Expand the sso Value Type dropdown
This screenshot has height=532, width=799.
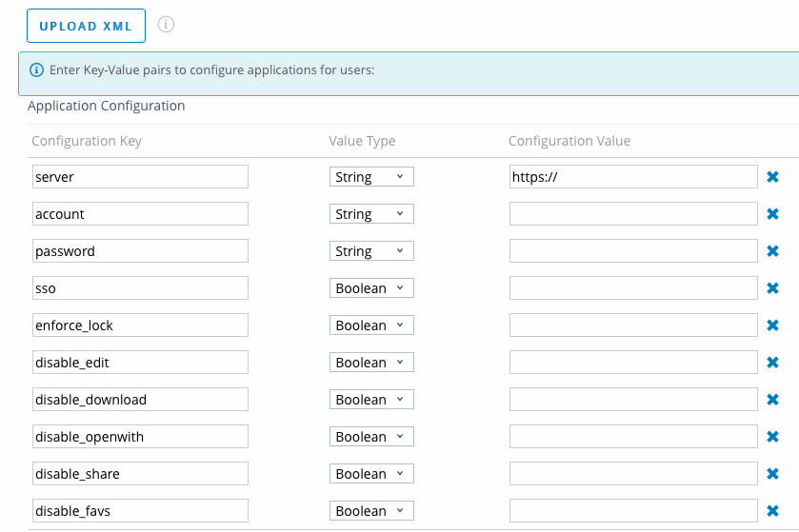(x=371, y=288)
